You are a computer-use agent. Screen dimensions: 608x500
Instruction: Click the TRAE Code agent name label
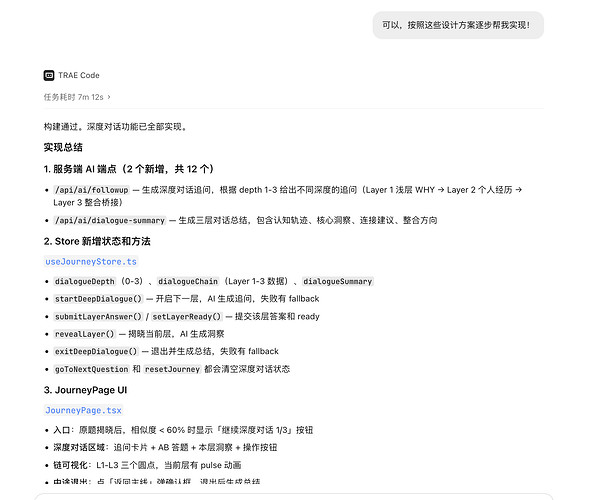point(79,75)
